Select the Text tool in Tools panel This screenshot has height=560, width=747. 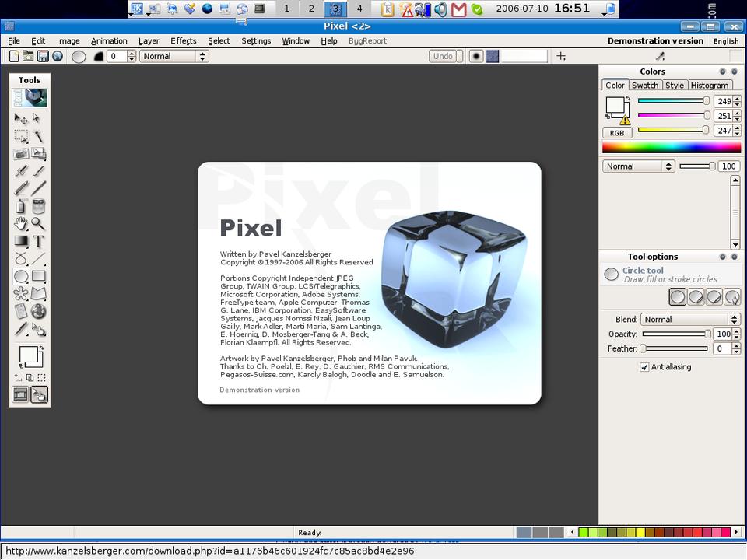38,241
